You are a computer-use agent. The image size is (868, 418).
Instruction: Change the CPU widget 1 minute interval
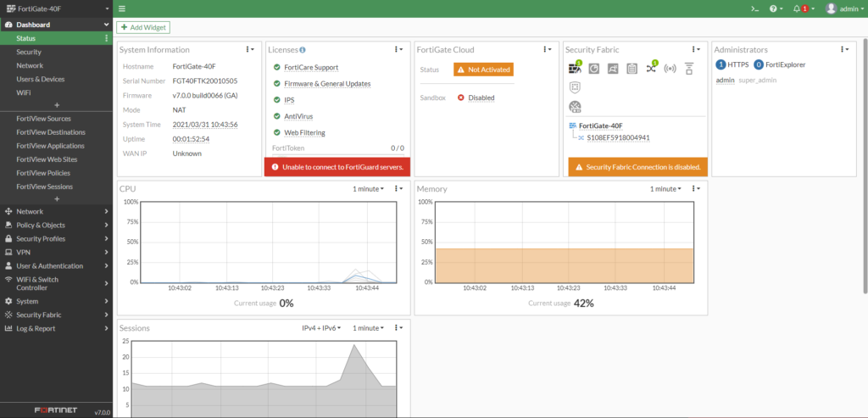368,189
